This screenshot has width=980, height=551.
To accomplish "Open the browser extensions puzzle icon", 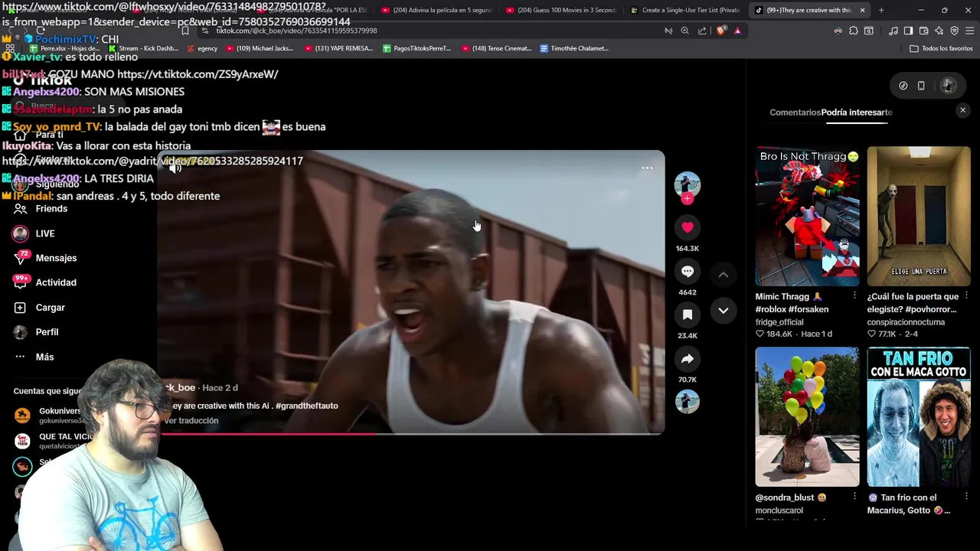I will 854,31.
